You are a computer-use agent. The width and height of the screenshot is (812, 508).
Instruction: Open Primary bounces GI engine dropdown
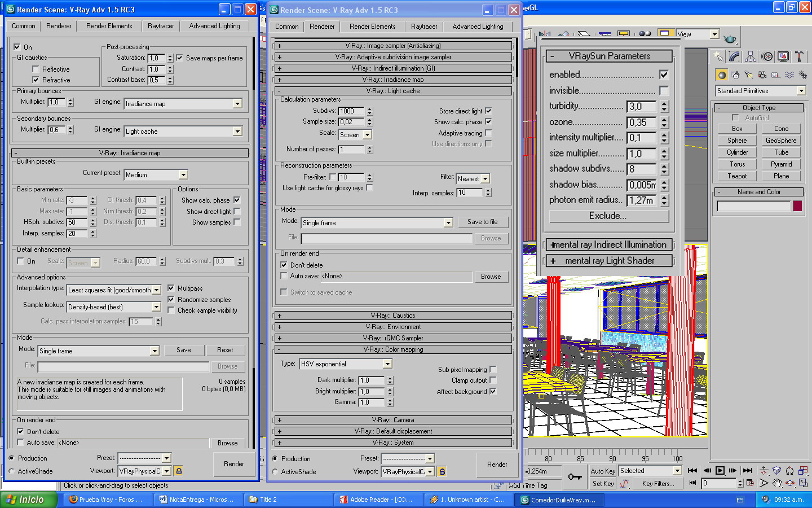(183, 104)
